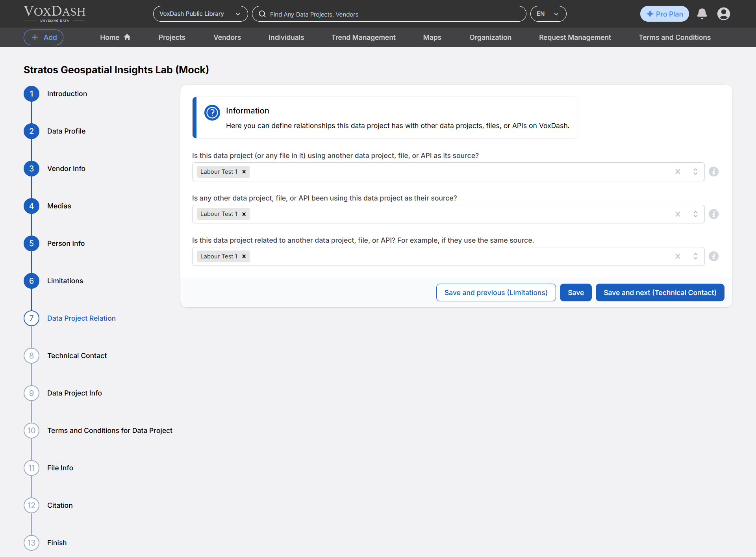
Task: Jump to step 8 Technical Contact
Action: pos(77,356)
